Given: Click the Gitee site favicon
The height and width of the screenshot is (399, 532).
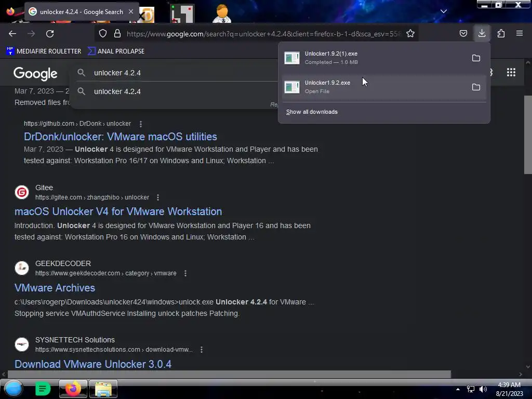Looking at the screenshot, I should [x=22, y=192].
